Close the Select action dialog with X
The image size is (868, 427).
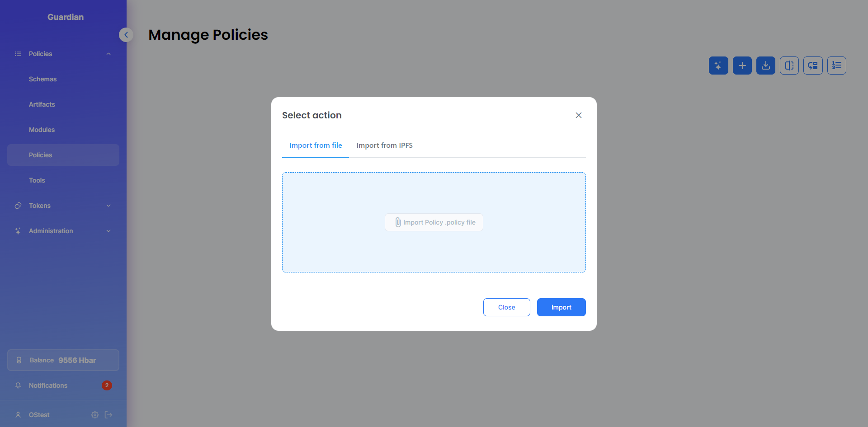click(578, 115)
